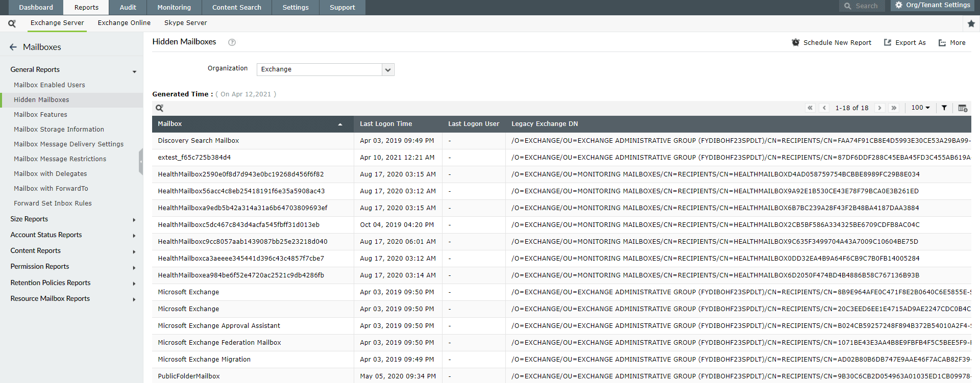
Task: Select the Exchange Server sub-tab
Action: [57, 23]
